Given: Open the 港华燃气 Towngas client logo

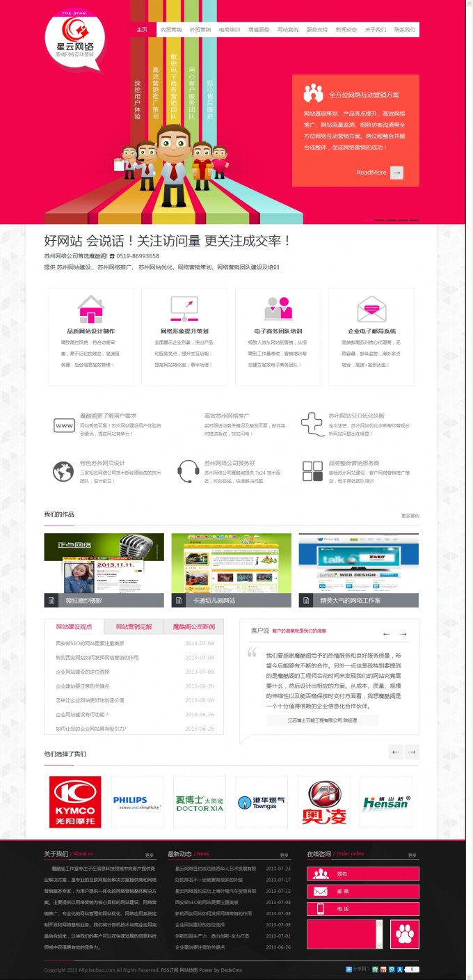Looking at the screenshot, I should click(262, 802).
